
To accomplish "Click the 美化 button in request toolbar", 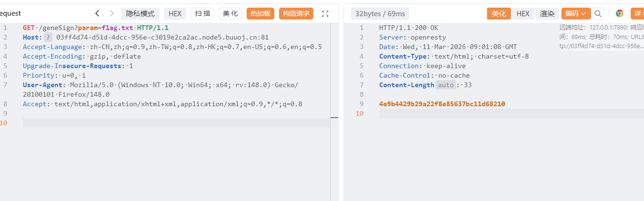I will click(230, 13).
